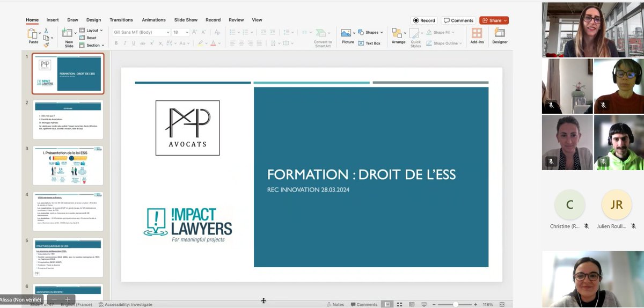
Task: Open the font size 18 dropdown
Action: (x=188, y=33)
